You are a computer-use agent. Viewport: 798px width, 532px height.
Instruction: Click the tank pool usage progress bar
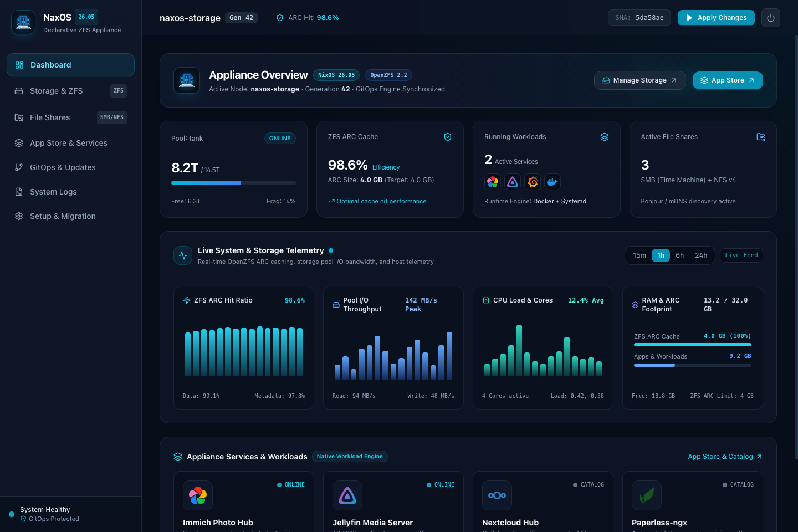[233, 183]
